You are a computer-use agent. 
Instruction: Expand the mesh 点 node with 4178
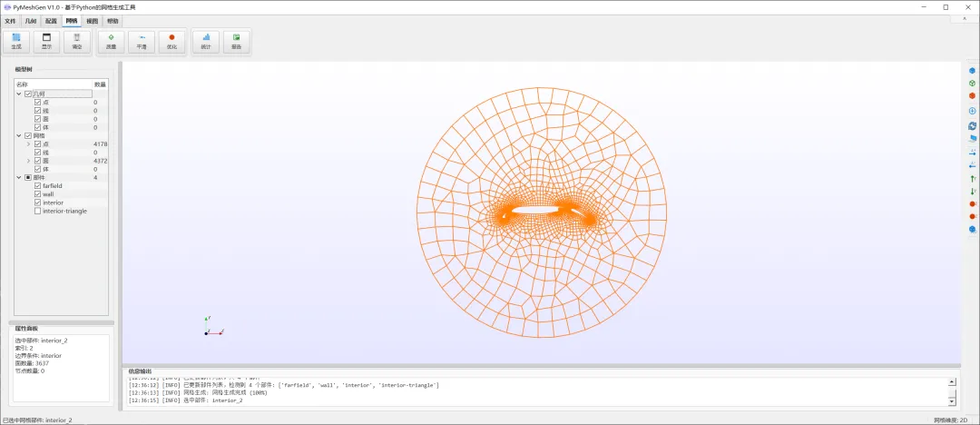point(28,144)
